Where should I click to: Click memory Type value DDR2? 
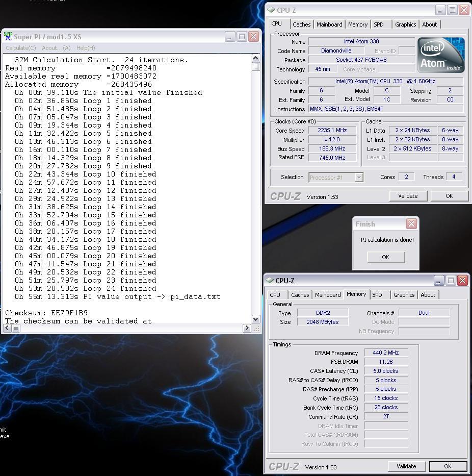[x=323, y=313]
